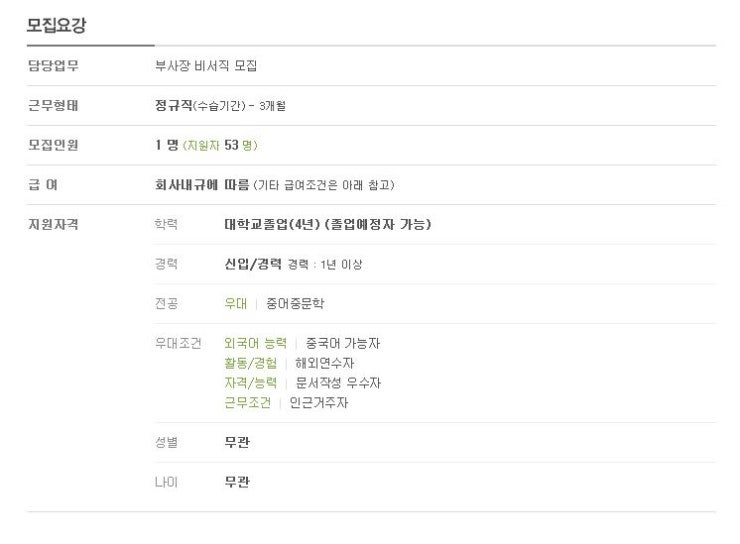Click the 모집요강 section heading
Image resolution: width=740 pixels, height=544 pixels.
[x=56, y=25]
